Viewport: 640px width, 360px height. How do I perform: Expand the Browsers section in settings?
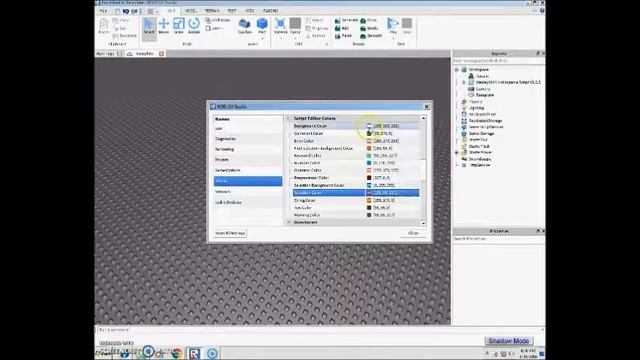coord(289,222)
